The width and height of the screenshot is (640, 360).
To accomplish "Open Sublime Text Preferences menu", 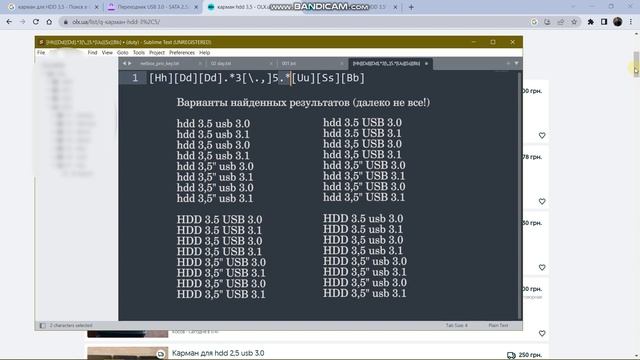I will pos(182,53).
